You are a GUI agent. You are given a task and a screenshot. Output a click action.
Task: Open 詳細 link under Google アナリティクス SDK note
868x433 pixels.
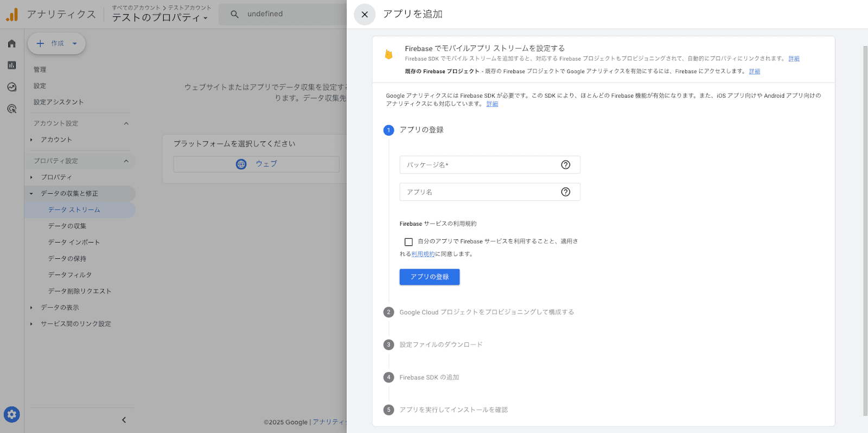pos(492,104)
